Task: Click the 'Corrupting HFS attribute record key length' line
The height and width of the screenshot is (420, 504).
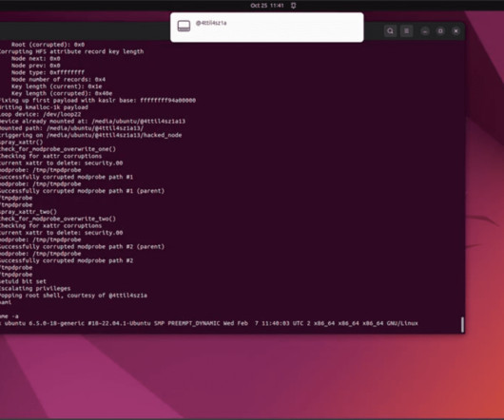Action: [71, 51]
